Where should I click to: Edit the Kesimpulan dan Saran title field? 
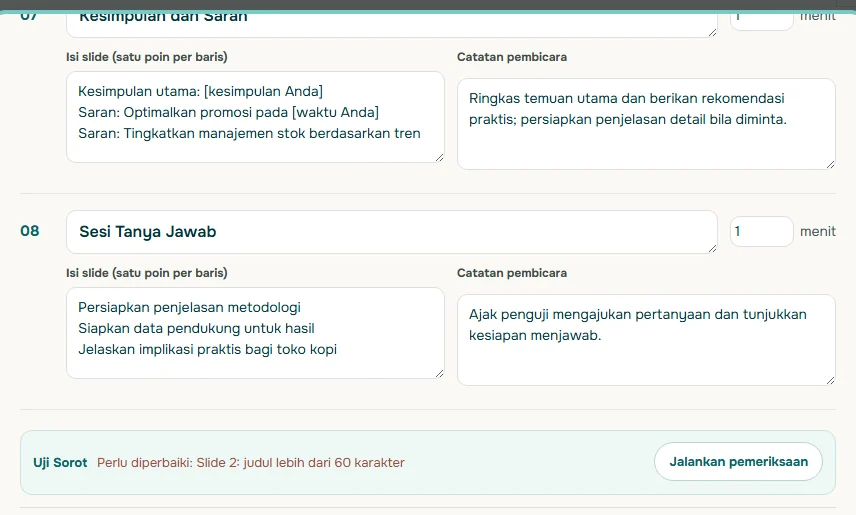391,25
